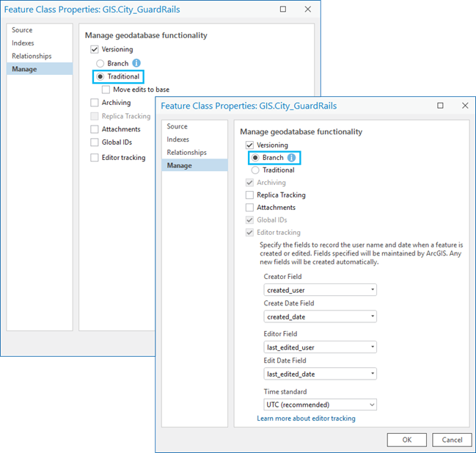The image size is (476, 453).
Task: Check Move edits to base option
Action: pos(106,90)
